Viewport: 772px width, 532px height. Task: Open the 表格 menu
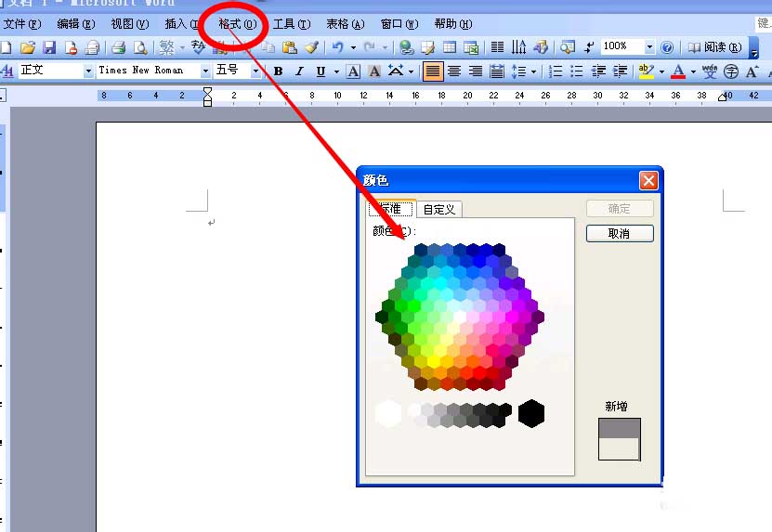click(x=346, y=24)
